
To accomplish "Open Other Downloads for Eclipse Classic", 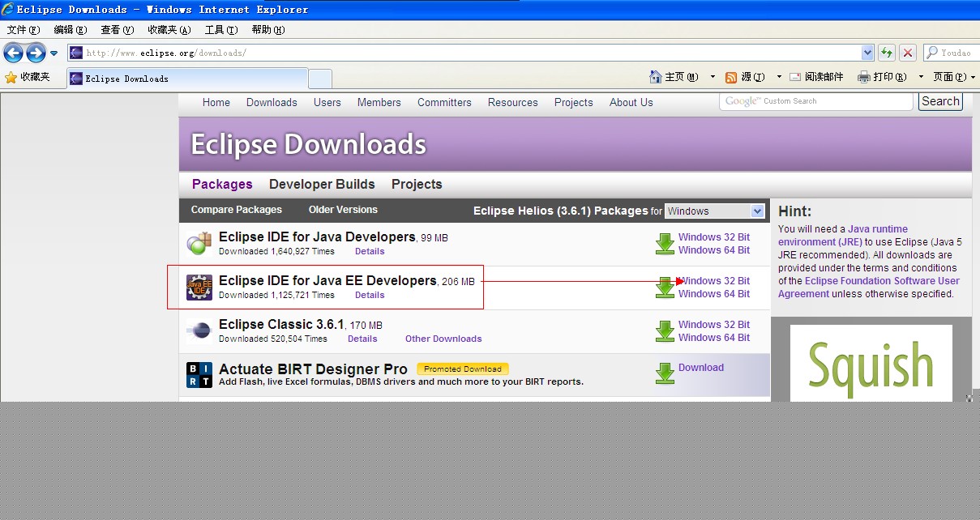I will [443, 339].
